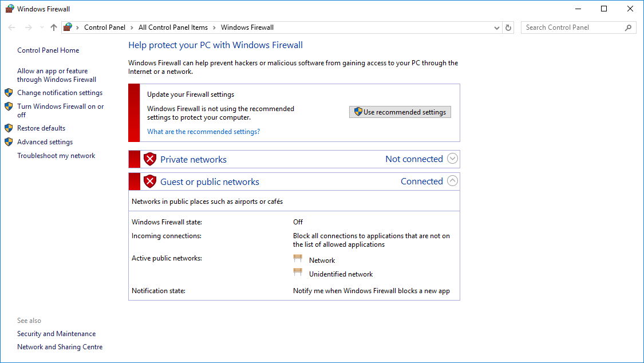Click the bench icon next to Unidentified network

pyautogui.click(x=298, y=272)
